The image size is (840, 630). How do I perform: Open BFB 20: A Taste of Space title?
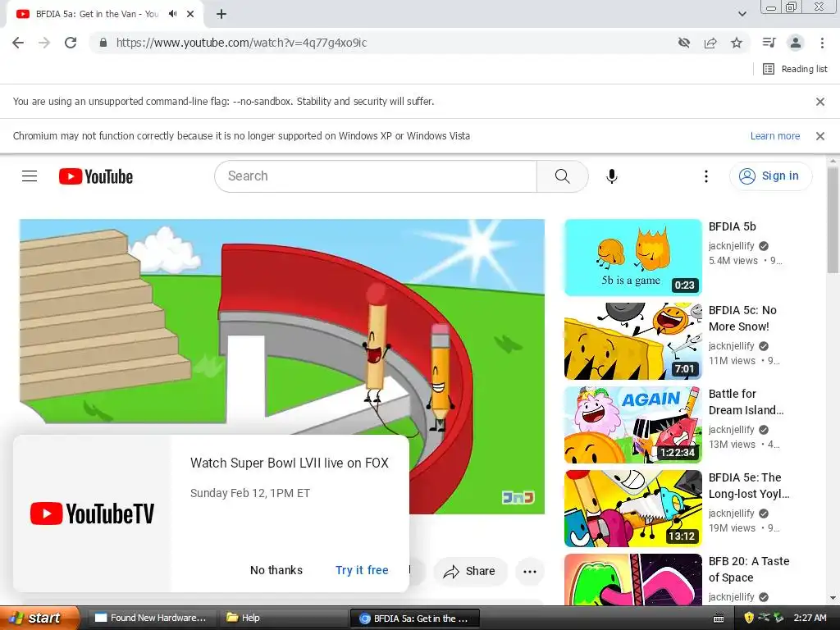pos(749,569)
